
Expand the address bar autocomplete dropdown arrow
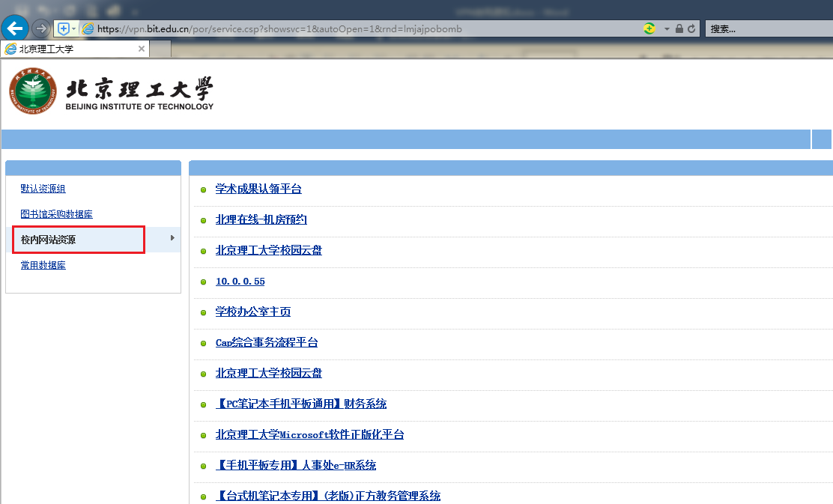click(667, 28)
